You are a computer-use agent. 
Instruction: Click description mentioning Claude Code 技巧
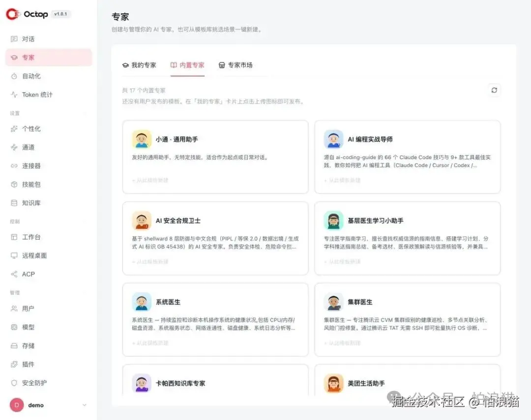coord(407,161)
